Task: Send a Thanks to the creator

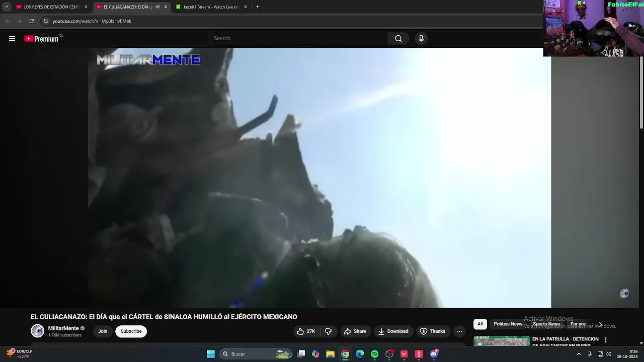Action: (x=433, y=331)
